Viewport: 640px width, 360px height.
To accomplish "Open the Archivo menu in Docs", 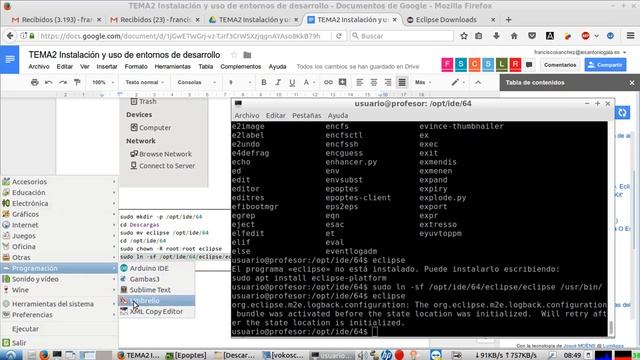I will pos(39,67).
